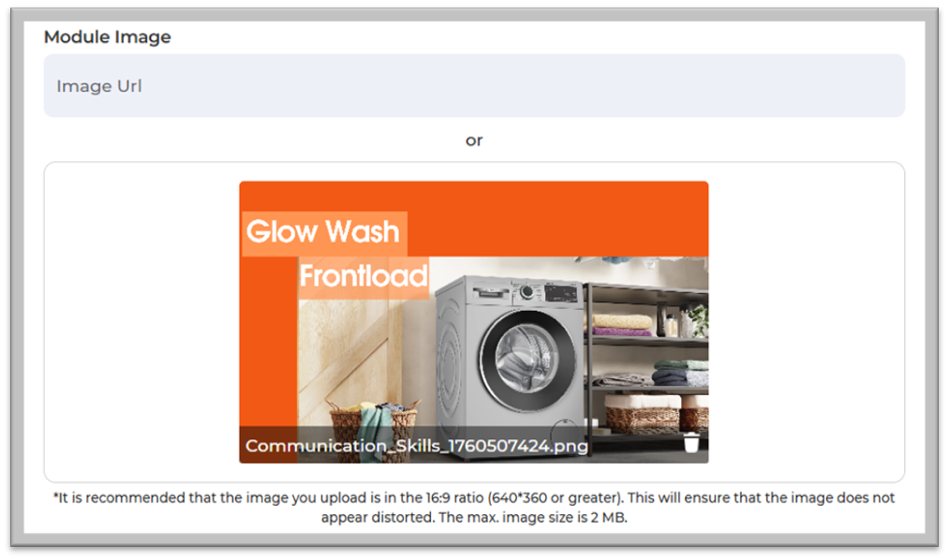This screenshot has height=560, width=949.
Task: Click the washing machine control panel display
Action: click(x=561, y=294)
